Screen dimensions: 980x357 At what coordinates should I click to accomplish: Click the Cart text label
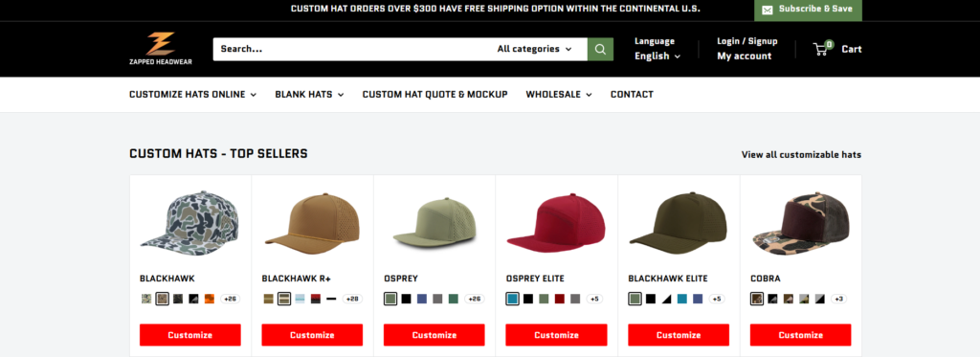851,49
